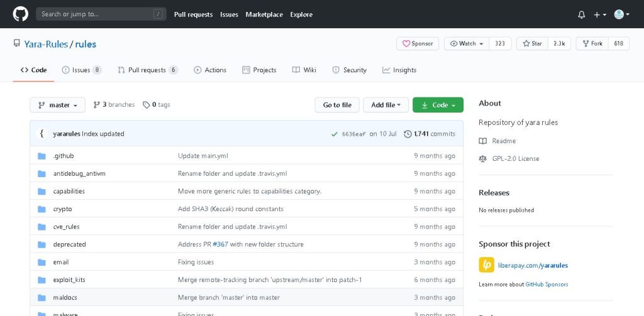
Task: Click the GitHub Octocat logo
Action: coord(21,14)
